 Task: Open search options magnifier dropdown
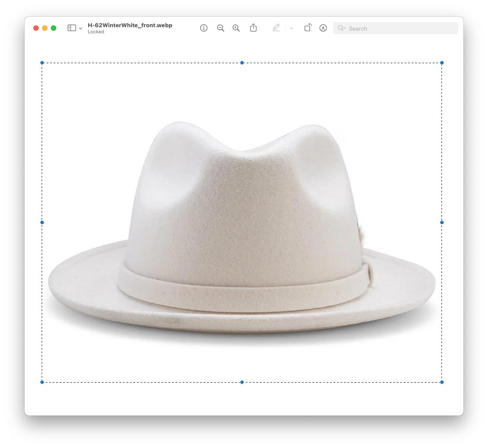tap(341, 29)
